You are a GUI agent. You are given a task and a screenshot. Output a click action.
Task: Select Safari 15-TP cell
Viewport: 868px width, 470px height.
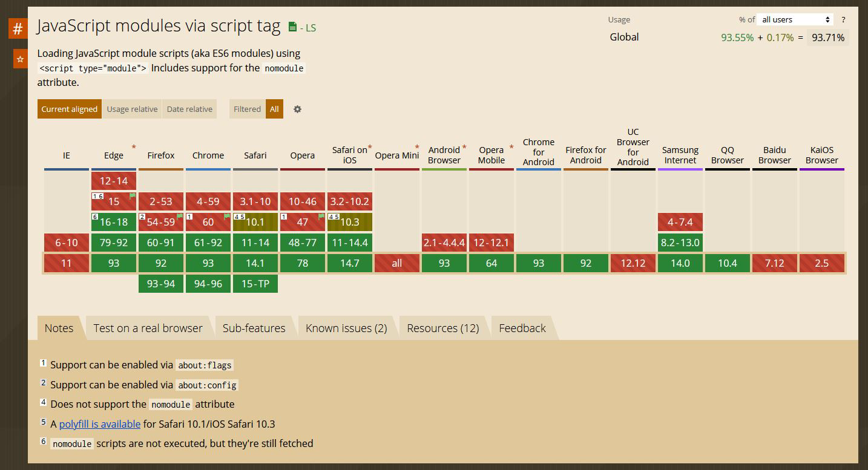pyautogui.click(x=255, y=284)
